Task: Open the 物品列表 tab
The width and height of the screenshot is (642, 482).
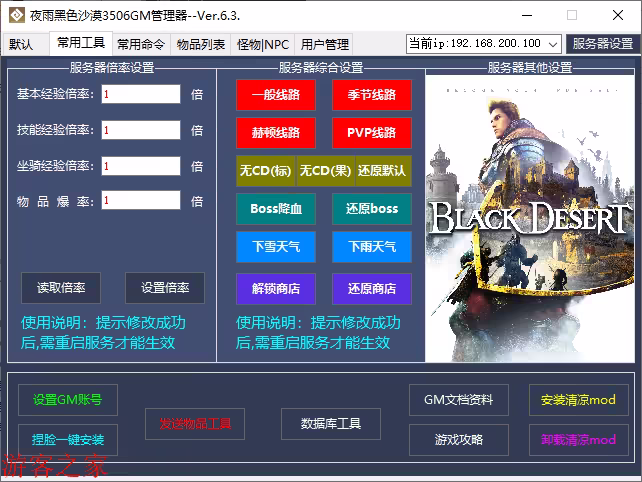Action: pyautogui.click(x=201, y=44)
